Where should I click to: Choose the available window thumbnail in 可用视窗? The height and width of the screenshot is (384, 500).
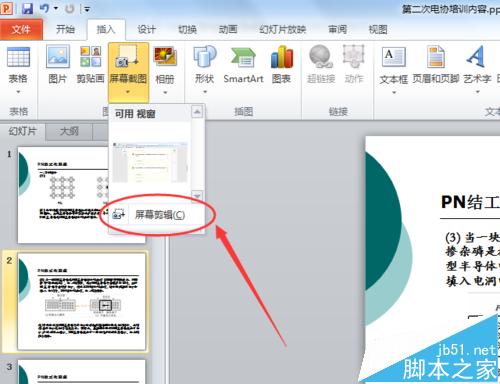150,162
